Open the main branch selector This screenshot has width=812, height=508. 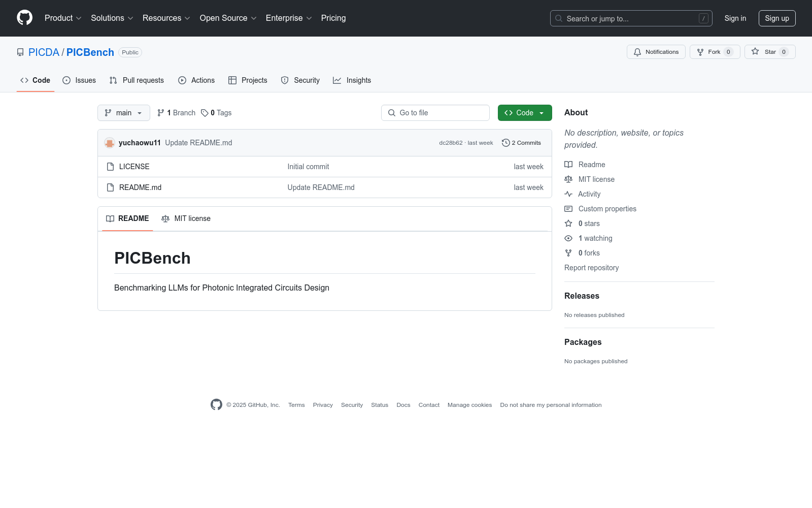[124, 113]
